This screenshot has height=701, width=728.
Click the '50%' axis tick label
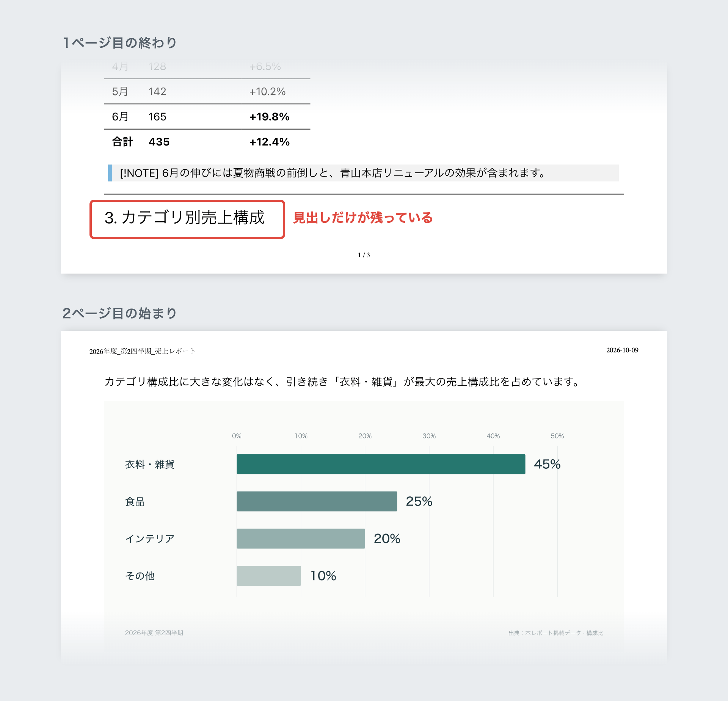[557, 436]
